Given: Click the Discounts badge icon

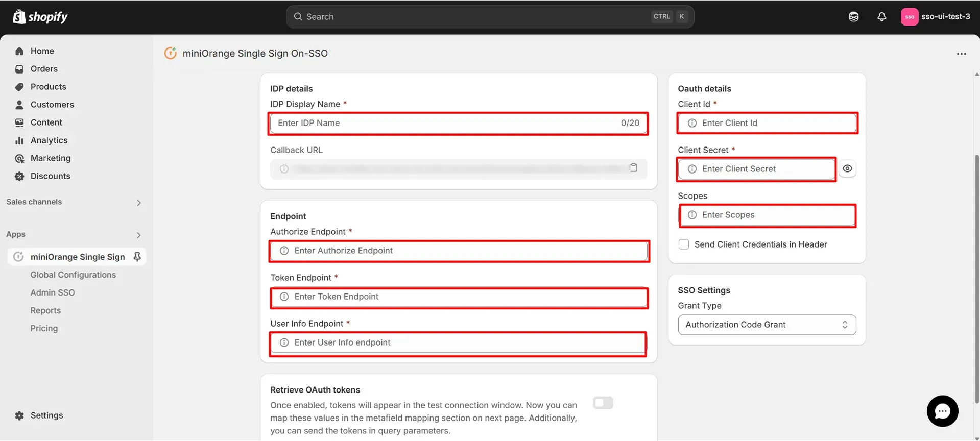Looking at the screenshot, I should click(x=19, y=176).
